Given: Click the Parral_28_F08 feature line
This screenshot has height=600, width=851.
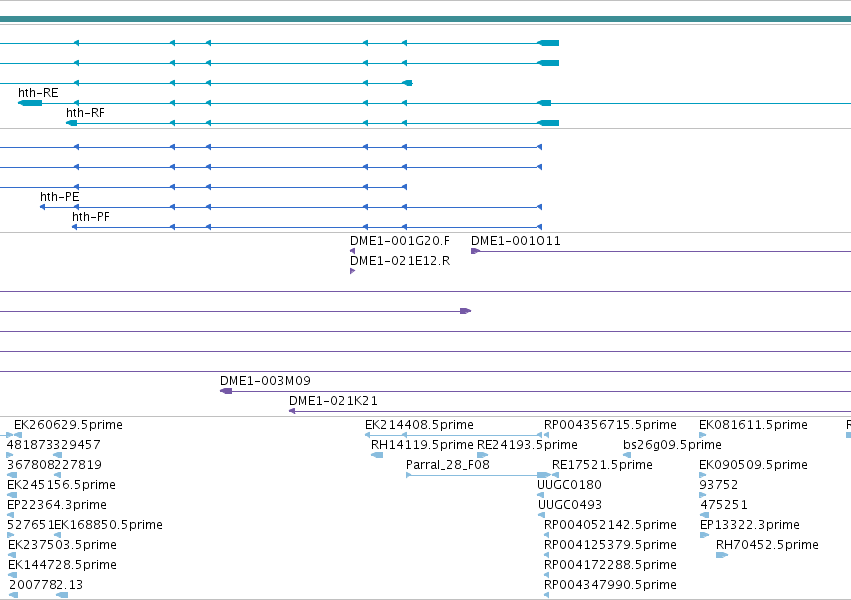Looking at the screenshot, I should (x=478, y=475).
